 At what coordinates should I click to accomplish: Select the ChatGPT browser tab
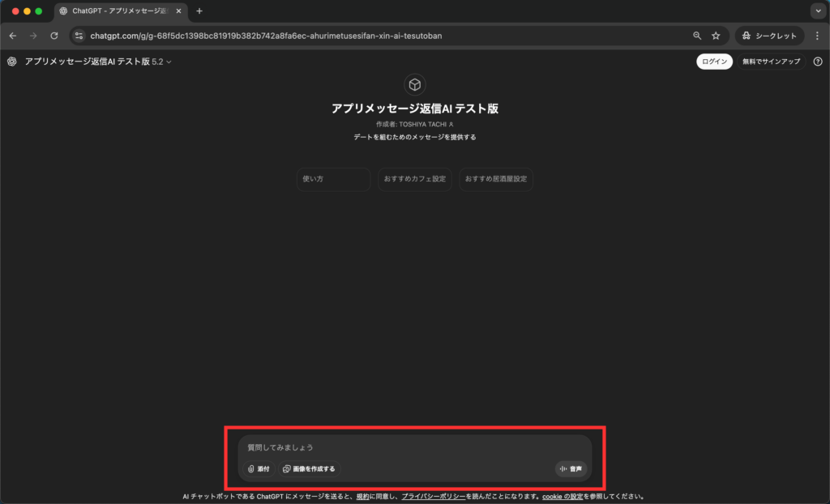(120, 11)
